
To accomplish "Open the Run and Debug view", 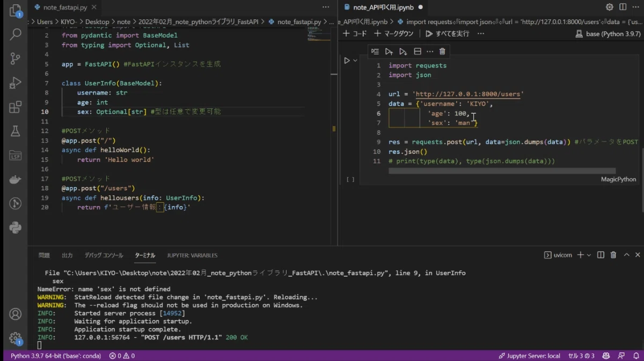I will (15, 83).
